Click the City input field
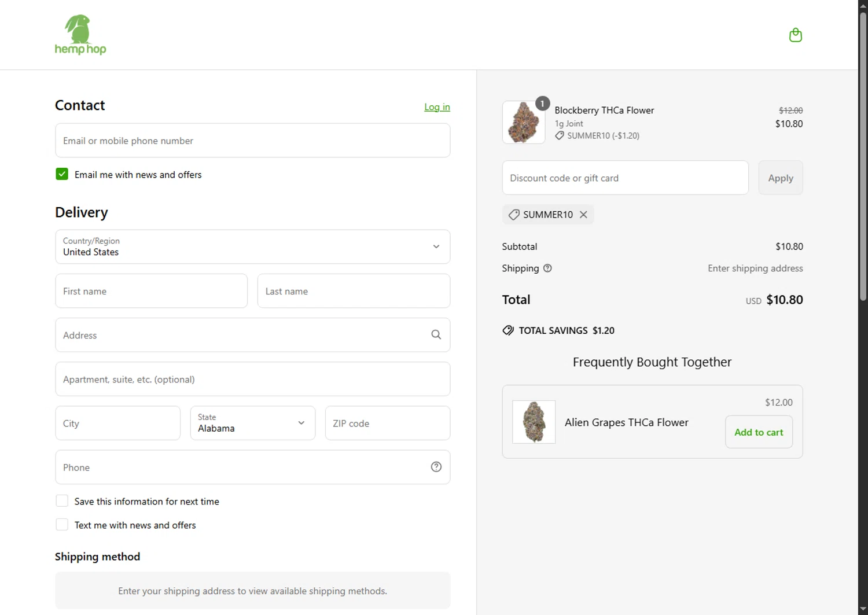 118,423
